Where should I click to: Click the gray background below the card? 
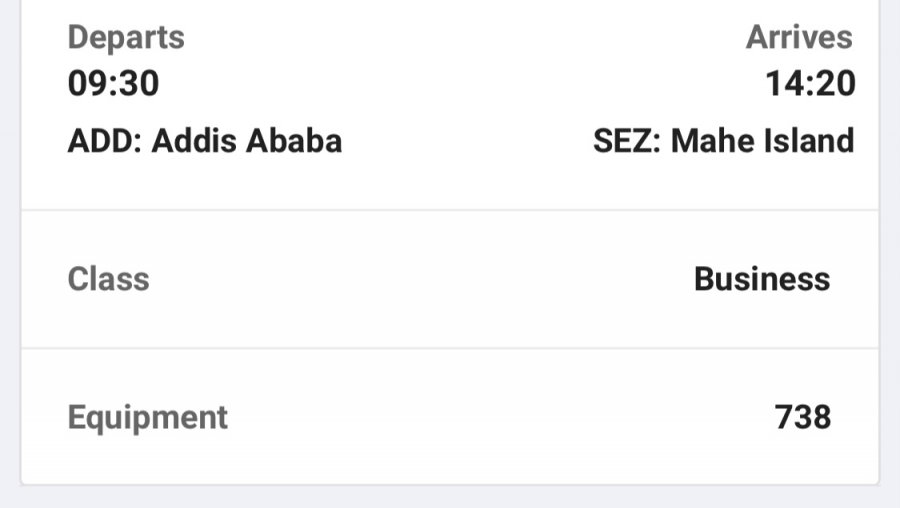click(450, 498)
